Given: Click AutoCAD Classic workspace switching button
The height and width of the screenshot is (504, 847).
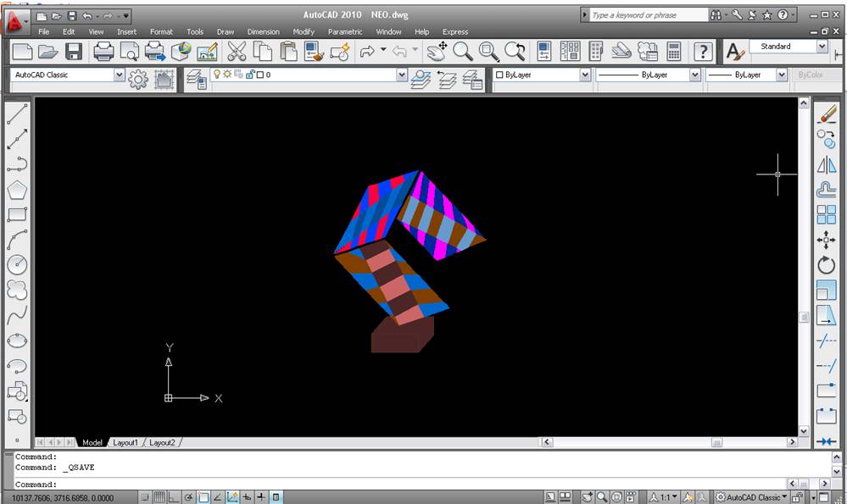Looking at the screenshot, I should [x=751, y=497].
